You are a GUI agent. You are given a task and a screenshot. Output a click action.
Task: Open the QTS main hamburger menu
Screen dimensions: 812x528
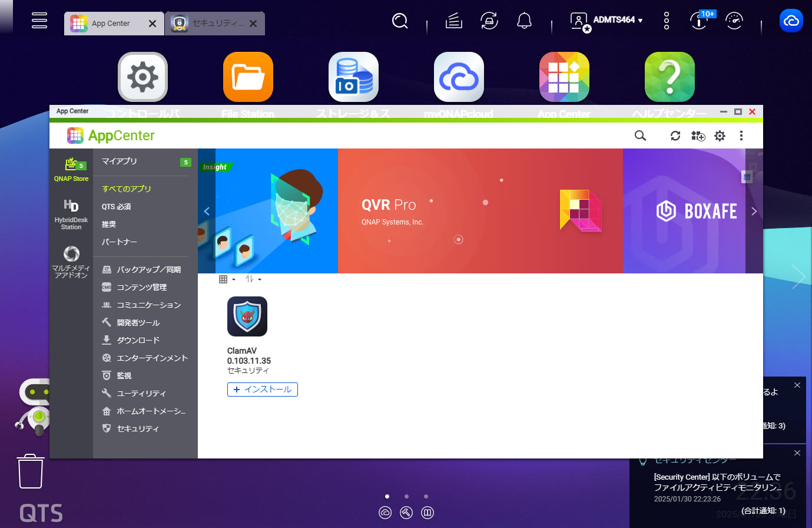39,20
